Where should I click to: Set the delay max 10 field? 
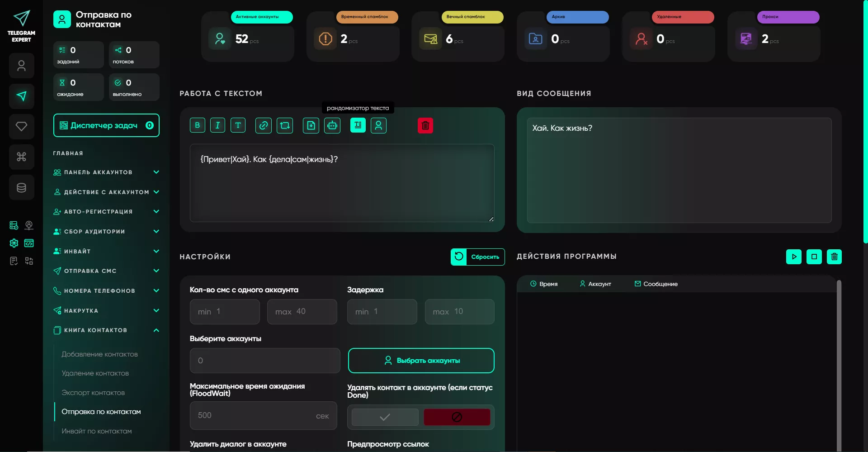(x=460, y=312)
